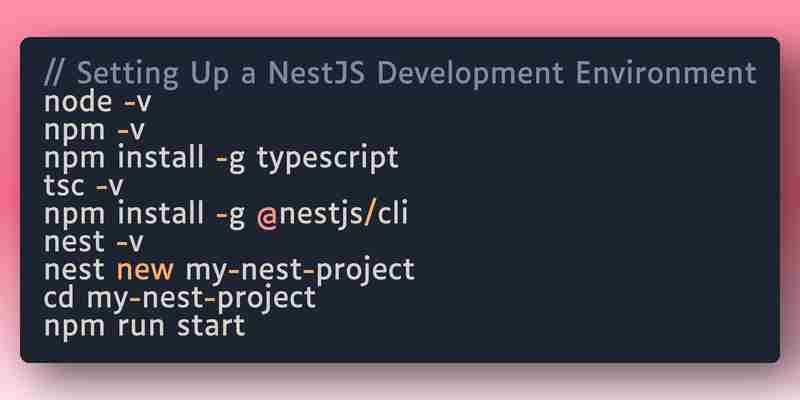Click the 'node -v' command line
Image resolution: width=800 pixels, height=400 pixels.
click(x=97, y=102)
